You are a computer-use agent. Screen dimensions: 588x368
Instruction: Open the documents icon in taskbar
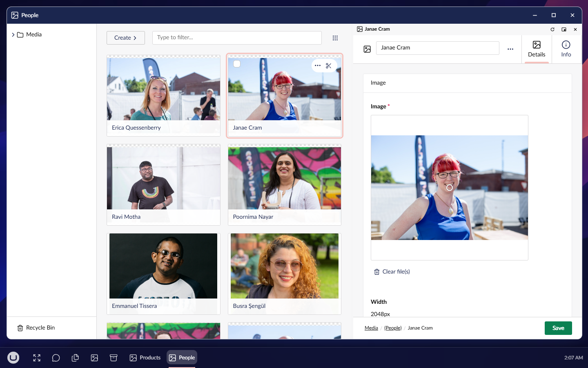[x=75, y=358]
